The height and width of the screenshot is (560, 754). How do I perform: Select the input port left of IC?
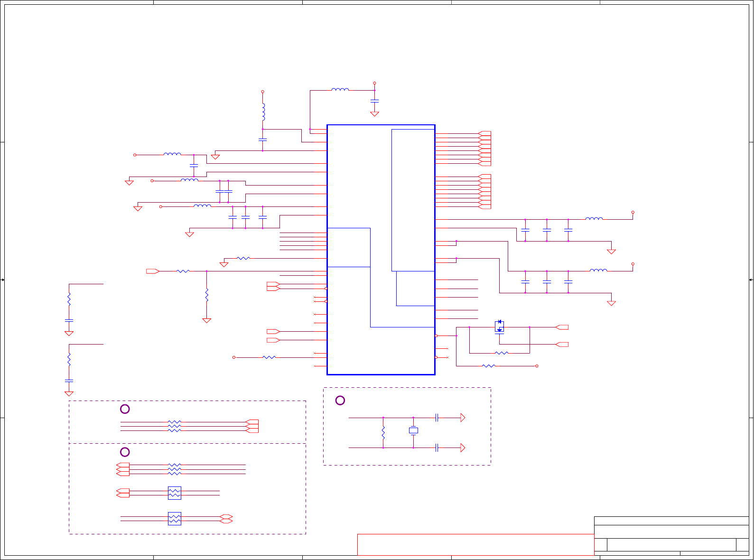coord(153,271)
